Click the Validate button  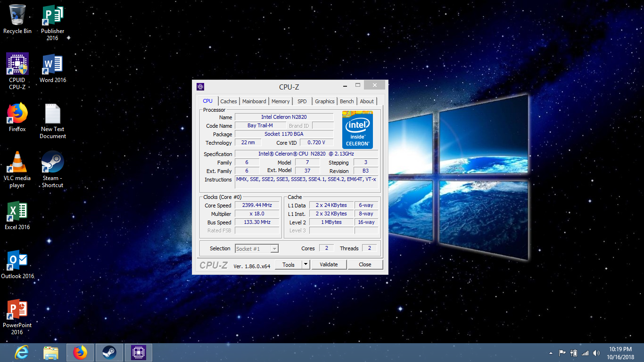click(x=329, y=264)
